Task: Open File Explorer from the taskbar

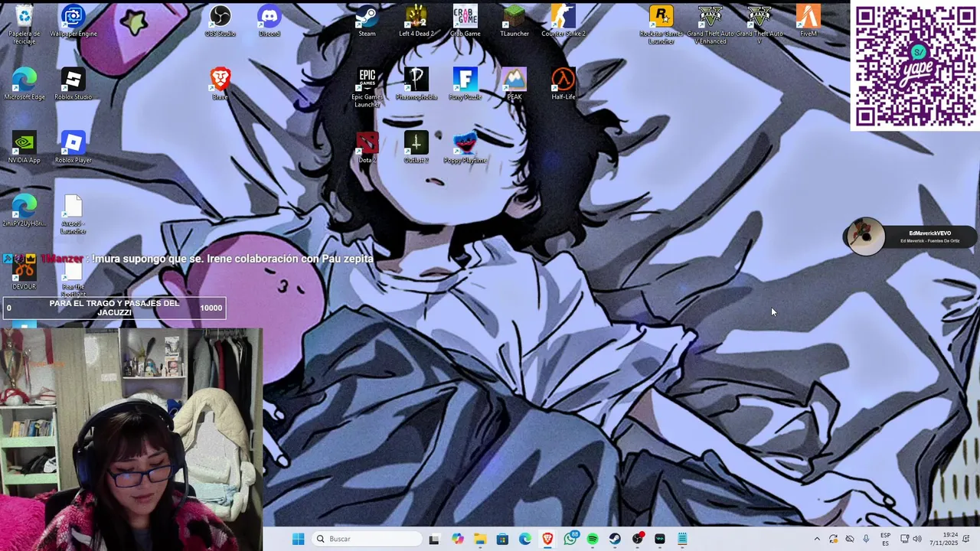Action: pyautogui.click(x=480, y=539)
